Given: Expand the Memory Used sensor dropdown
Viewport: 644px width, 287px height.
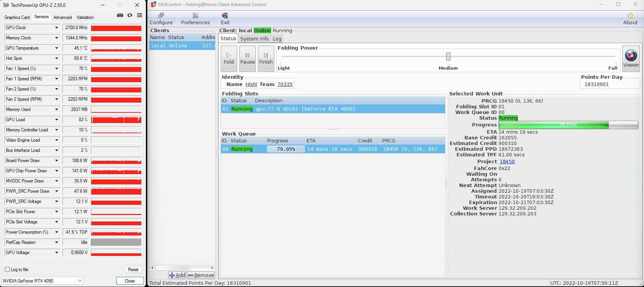Looking at the screenshot, I should 57,109.
